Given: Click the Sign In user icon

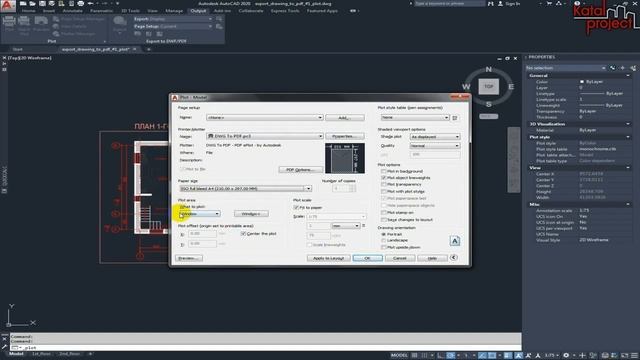Looking at the screenshot, I should click(501, 4).
